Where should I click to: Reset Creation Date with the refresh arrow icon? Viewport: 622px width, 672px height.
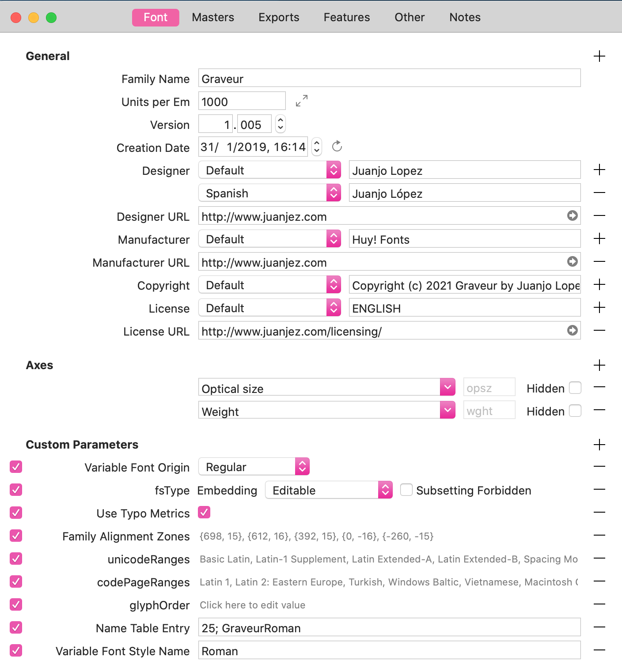point(337,146)
